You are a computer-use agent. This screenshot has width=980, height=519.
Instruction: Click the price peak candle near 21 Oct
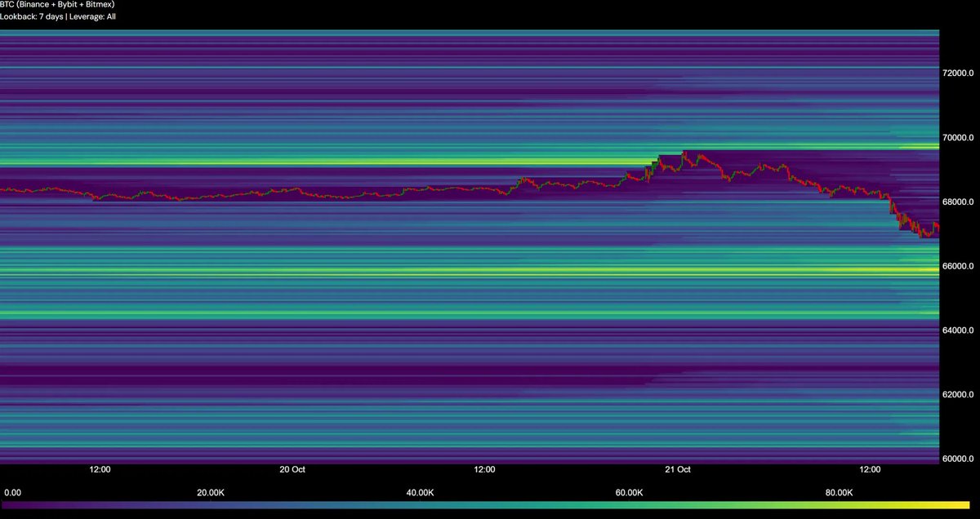pyautogui.click(x=684, y=153)
